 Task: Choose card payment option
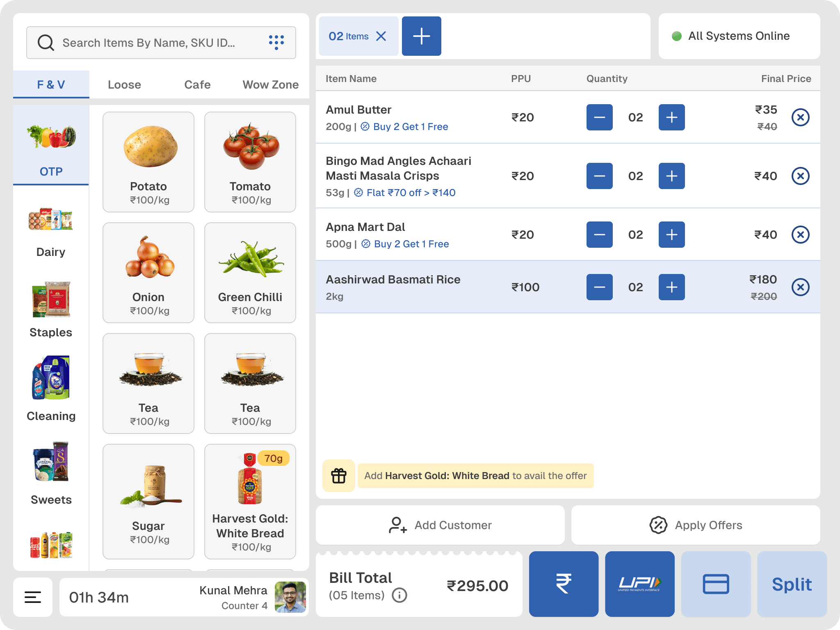(x=716, y=584)
